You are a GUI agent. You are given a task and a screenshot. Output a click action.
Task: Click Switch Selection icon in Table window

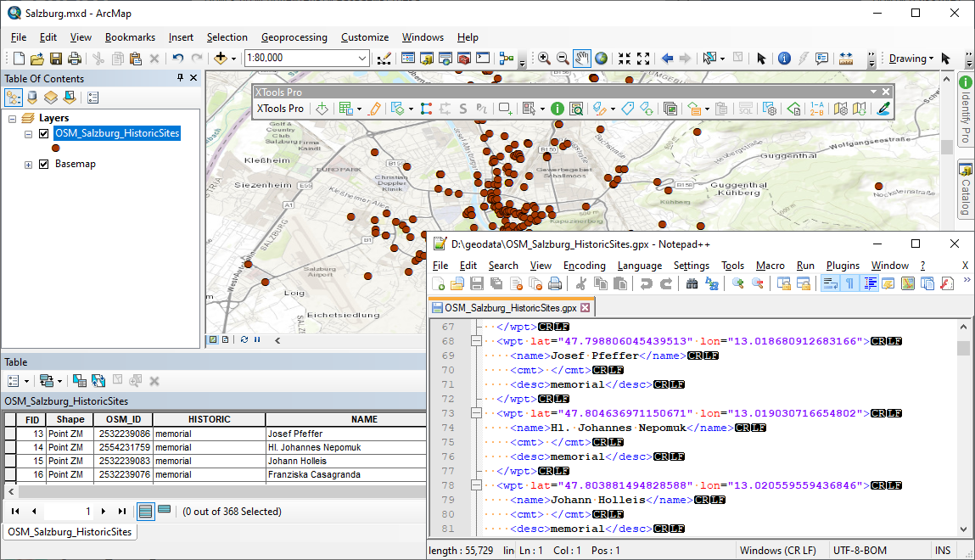click(x=98, y=381)
